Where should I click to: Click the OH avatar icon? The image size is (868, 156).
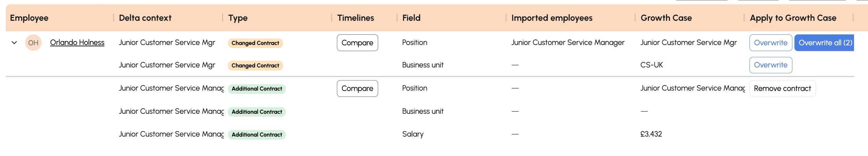click(33, 43)
